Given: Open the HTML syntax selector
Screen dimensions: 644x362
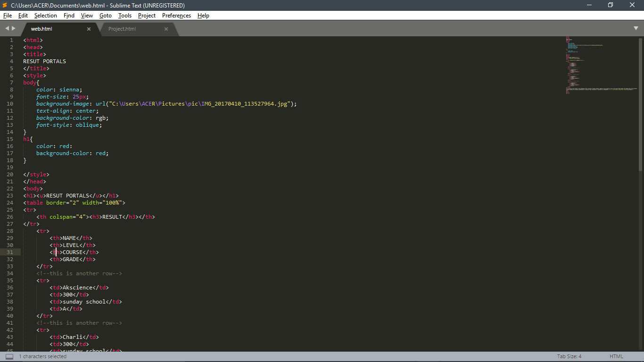Looking at the screenshot, I should click(x=616, y=356).
